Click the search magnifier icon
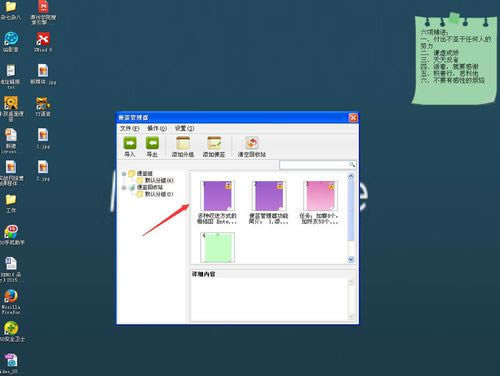 352,165
